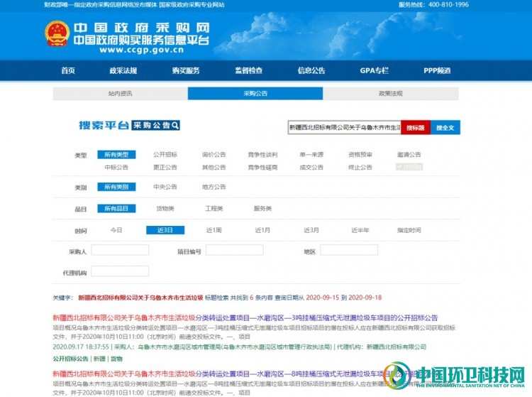Image resolution: width=532 pixels, height=397 pixels.
Task: Switch to the 采购公告 tab
Action: pos(255,94)
